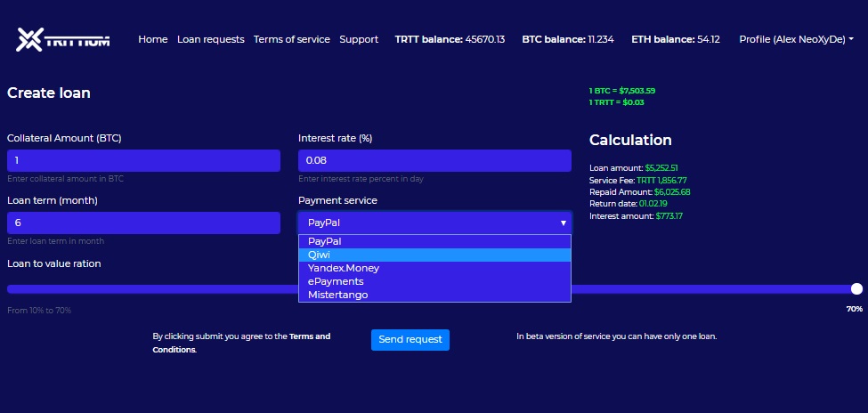Click the 1 TRTT = $0.03 rate
The height and width of the screenshot is (413, 868).
[x=616, y=102]
